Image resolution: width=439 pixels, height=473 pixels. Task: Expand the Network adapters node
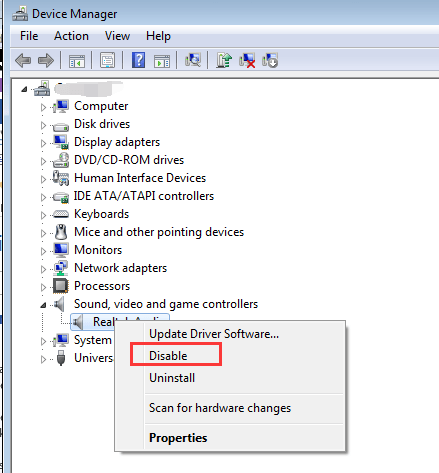click(43, 269)
